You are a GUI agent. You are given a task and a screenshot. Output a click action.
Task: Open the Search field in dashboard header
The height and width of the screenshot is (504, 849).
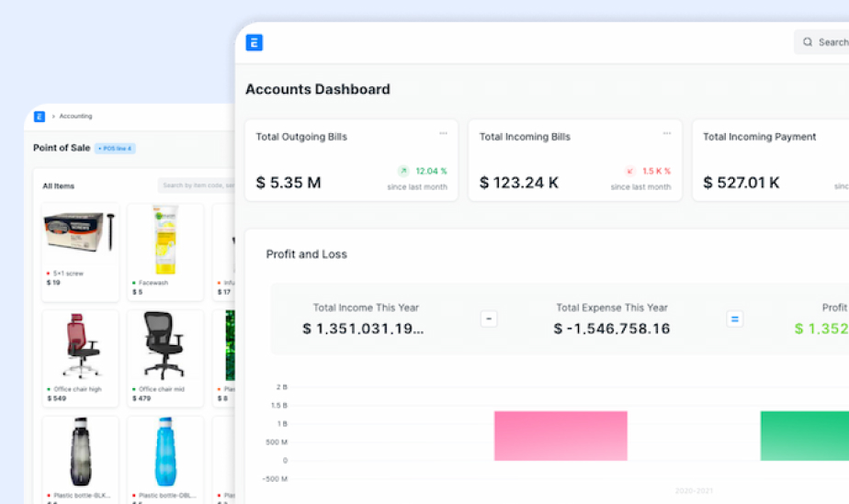click(x=821, y=42)
